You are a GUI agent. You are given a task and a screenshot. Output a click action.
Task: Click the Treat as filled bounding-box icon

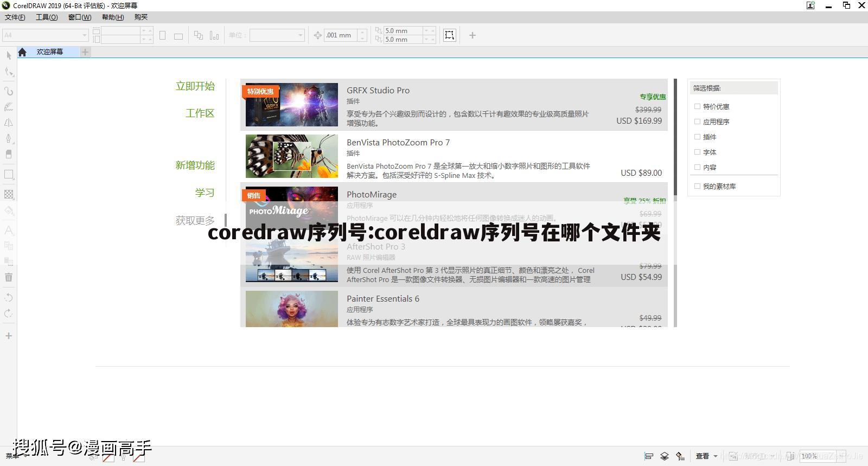coord(449,35)
